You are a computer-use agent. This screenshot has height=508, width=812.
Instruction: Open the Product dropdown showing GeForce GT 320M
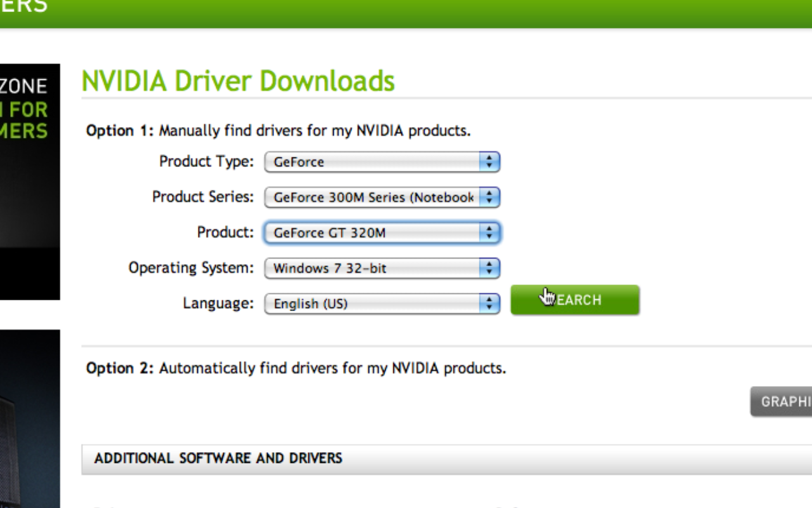coord(382,233)
